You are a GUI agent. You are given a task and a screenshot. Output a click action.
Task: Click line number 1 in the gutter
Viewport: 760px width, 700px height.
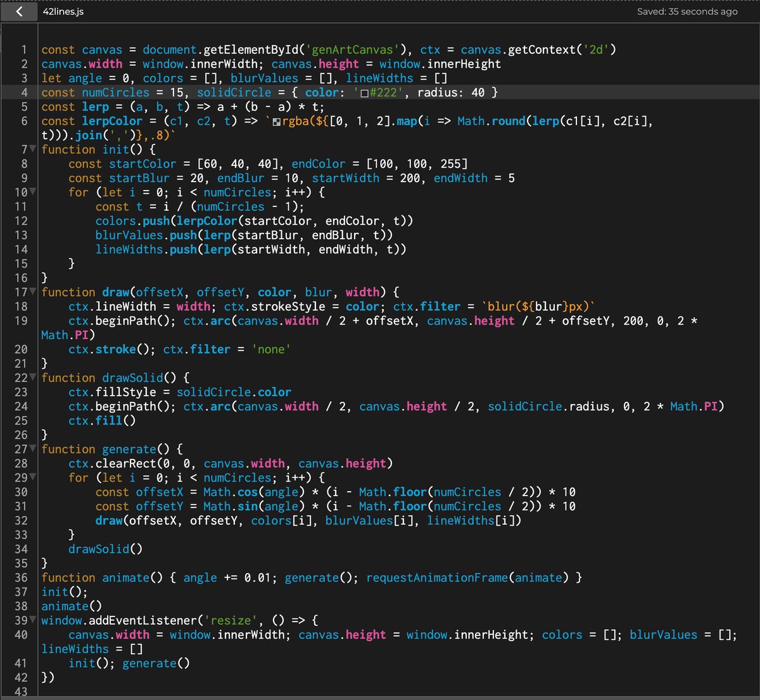[24, 49]
